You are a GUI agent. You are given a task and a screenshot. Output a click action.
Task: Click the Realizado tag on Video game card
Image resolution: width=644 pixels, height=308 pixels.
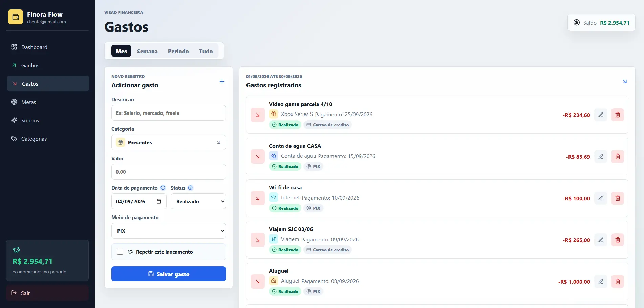tap(285, 125)
